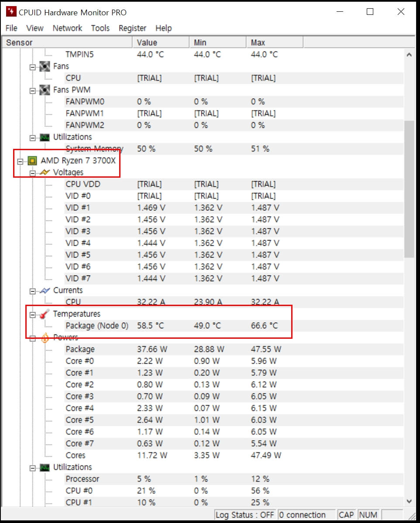
Task: Click the Voltages lightning icon
Action: point(45,172)
